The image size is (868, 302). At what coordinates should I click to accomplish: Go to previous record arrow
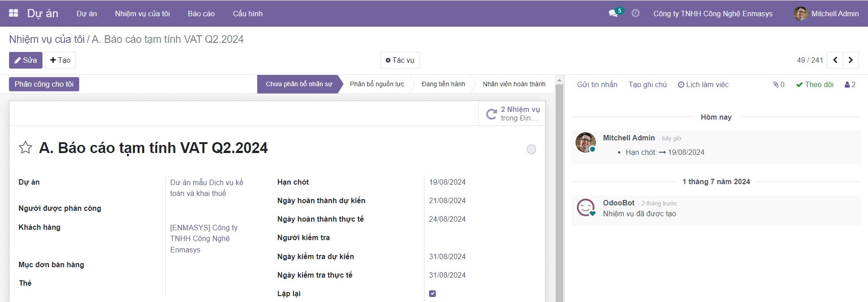tap(835, 60)
